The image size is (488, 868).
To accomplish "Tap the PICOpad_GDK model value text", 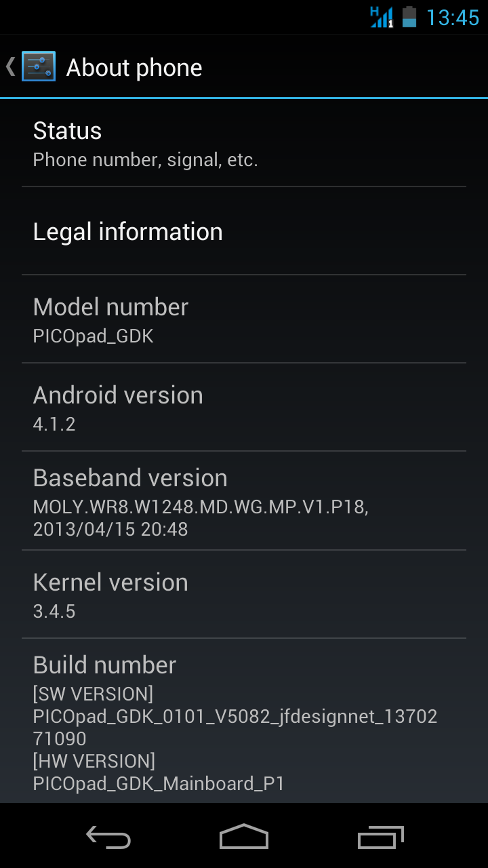I will tap(94, 336).
